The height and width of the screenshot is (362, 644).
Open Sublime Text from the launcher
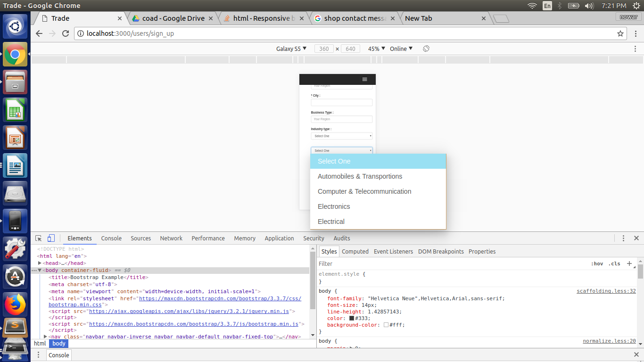[x=15, y=328]
